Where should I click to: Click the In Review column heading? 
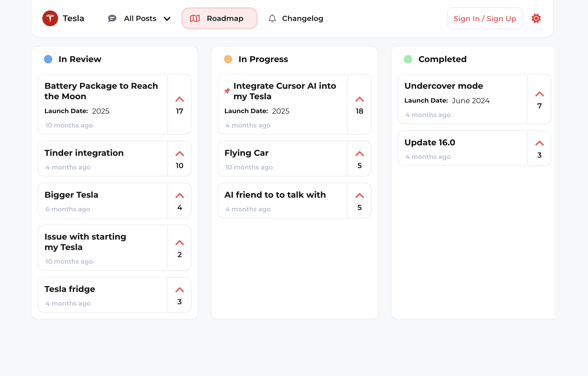coord(80,59)
